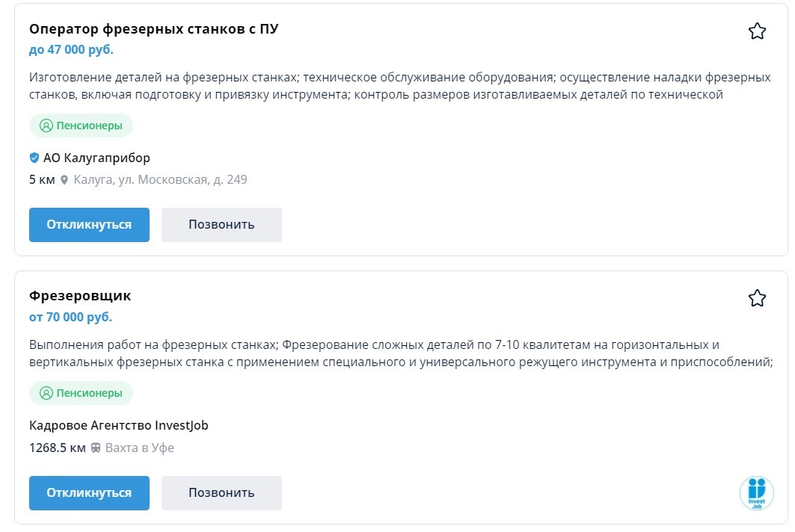Image resolution: width=795 pixels, height=532 pixels.
Task: Click the Пенсионеры tag on the Фрезеровщик vacancy
Action: (81, 393)
